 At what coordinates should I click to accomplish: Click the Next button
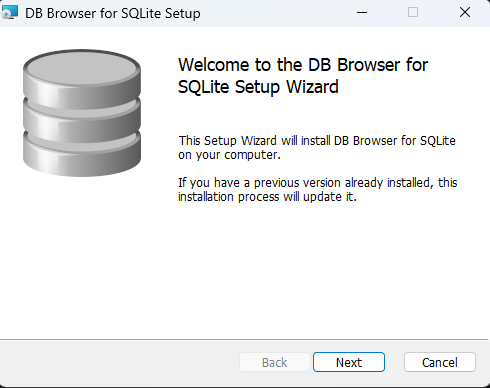point(349,362)
